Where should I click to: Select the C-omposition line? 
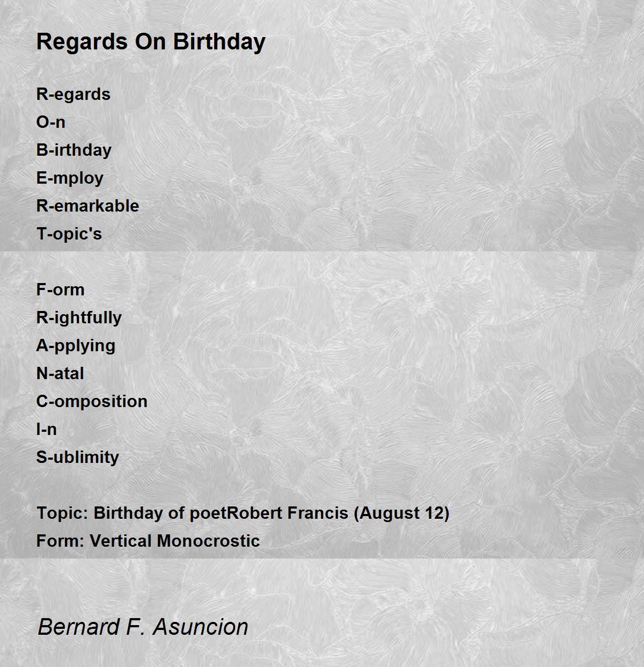pyautogui.click(x=92, y=402)
